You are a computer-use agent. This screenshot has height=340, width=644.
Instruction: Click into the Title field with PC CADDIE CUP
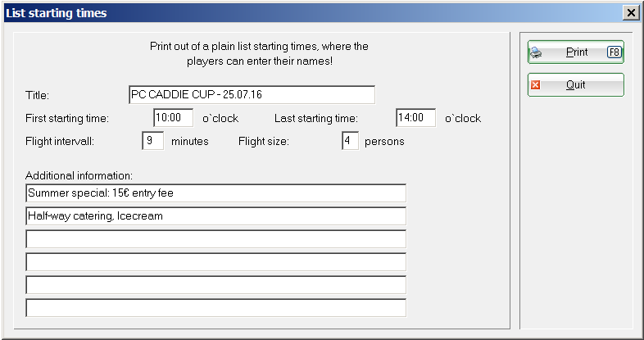[x=252, y=95]
